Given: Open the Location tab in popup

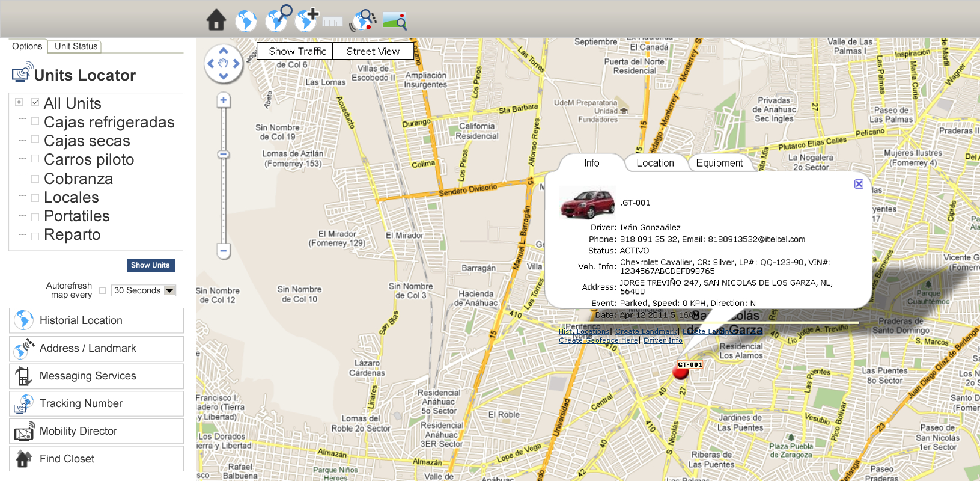Looking at the screenshot, I should tap(656, 163).
